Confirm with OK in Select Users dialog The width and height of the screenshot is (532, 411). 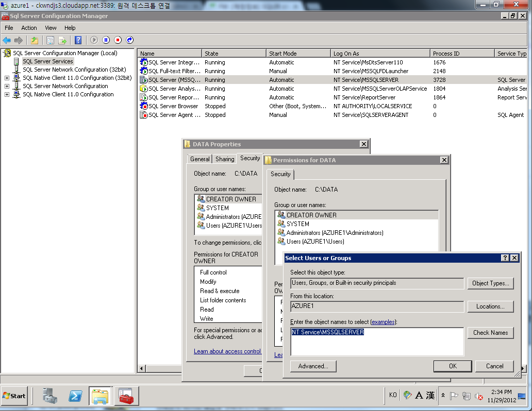(x=453, y=366)
